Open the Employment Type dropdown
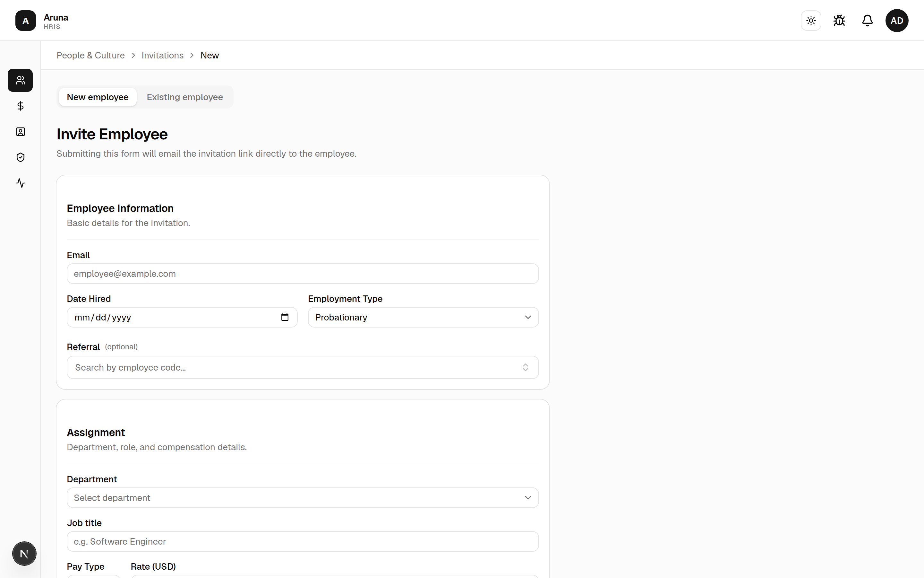 pos(424,317)
